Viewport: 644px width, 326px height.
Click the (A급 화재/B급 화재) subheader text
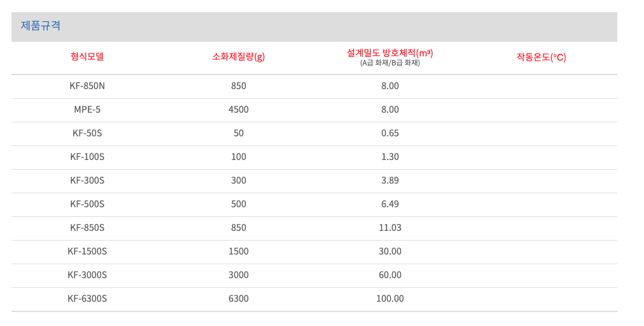tap(390, 62)
